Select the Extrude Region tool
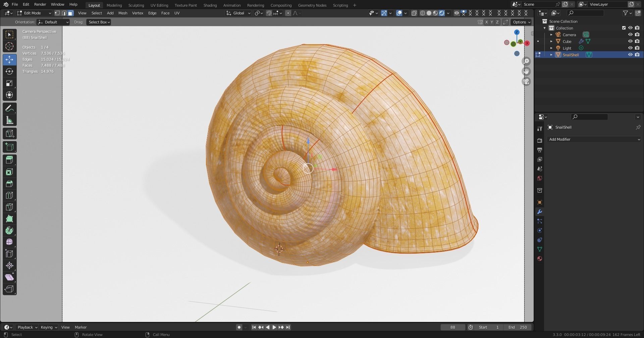Image resolution: width=644 pixels, height=338 pixels. [9, 160]
